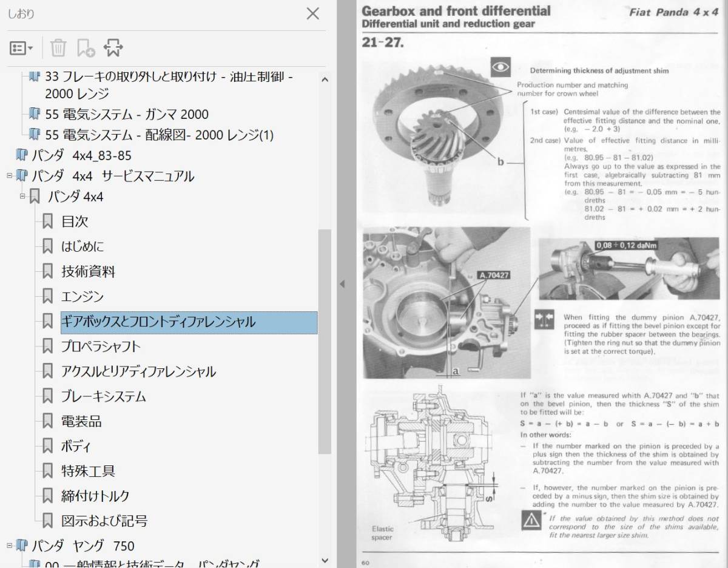Click the bookmark panel scroll down arrow

(x=325, y=561)
